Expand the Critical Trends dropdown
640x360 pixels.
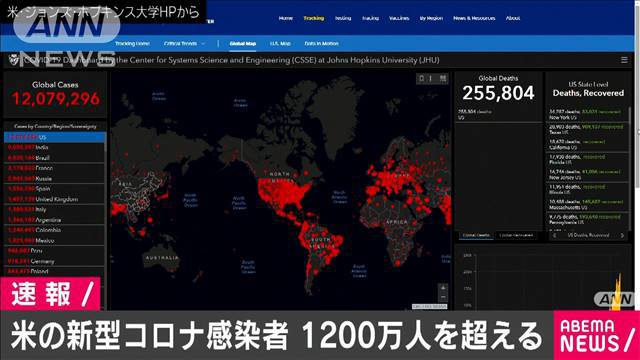[x=184, y=43]
